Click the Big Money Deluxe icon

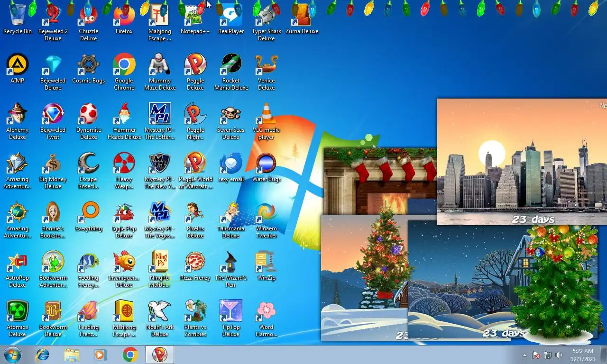click(53, 170)
